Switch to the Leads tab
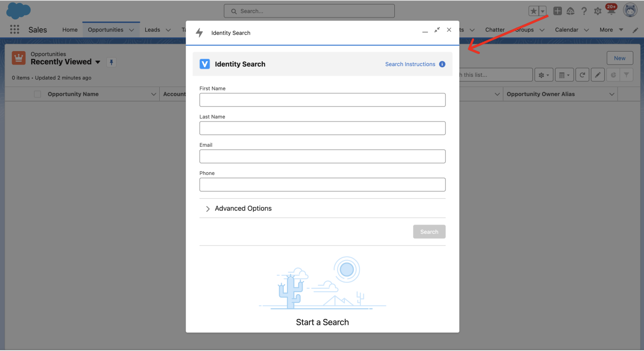Screen dimensions: 644x351 (152, 30)
